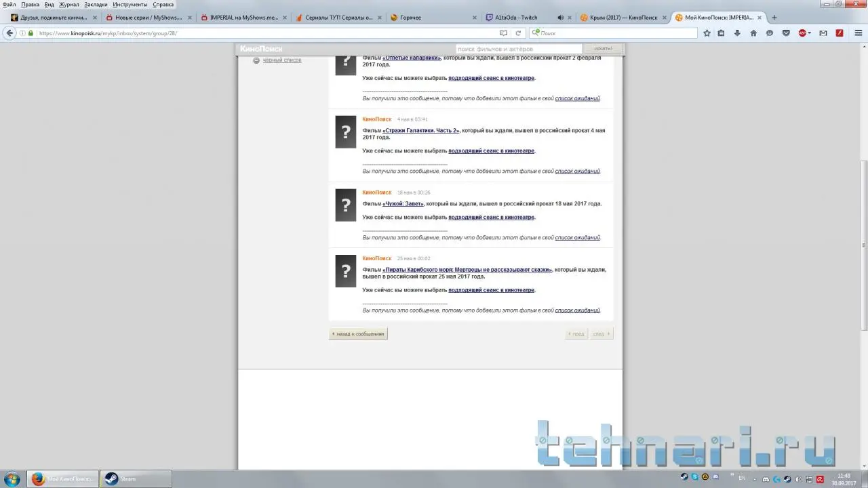Click the EN language indicator in tray
Image resolution: width=868 pixels, height=488 pixels.
743,479
